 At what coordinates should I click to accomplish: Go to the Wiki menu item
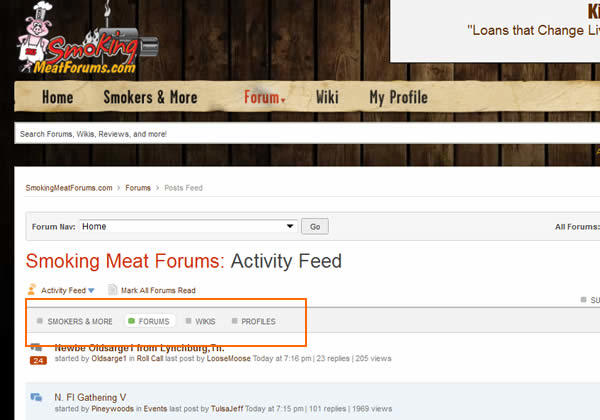pos(327,97)
